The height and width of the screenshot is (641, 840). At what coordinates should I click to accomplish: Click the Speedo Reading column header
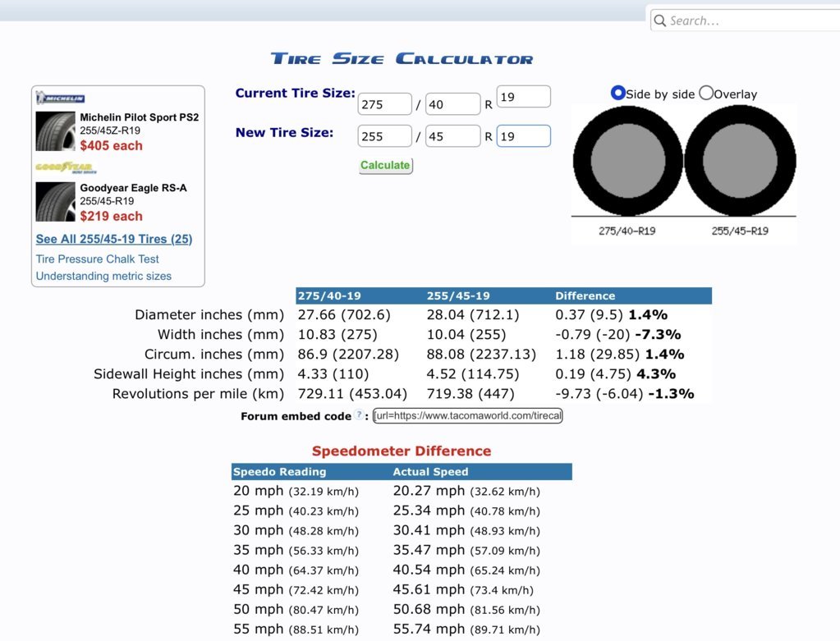[x=280, y=472]
